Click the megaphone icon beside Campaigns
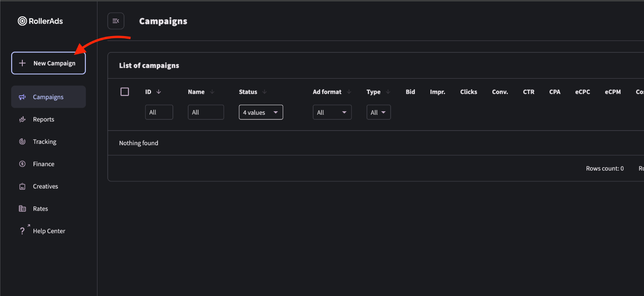The height and width of the screenshot is (296, 644). [x=22, y=97]
